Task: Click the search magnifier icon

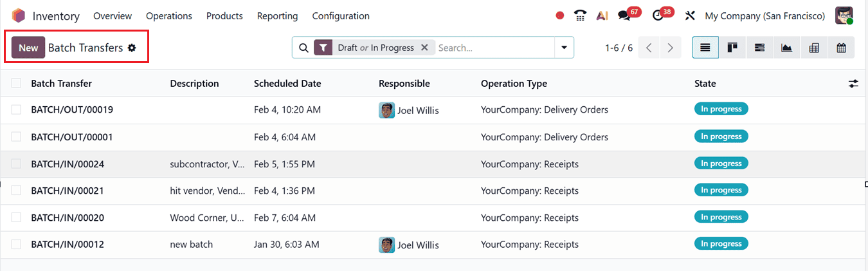Action: coord(303,48)
